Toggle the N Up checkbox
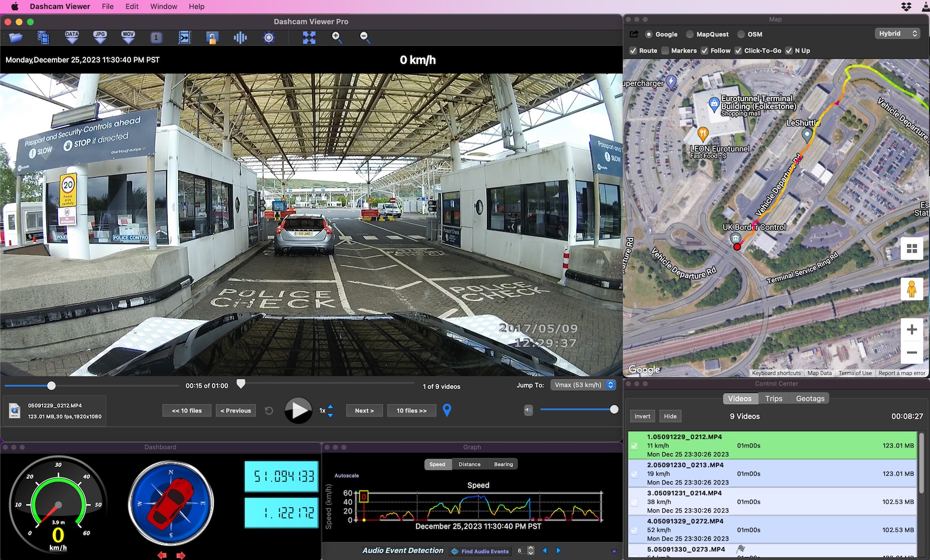930x560 pixels. click(789, 51)
